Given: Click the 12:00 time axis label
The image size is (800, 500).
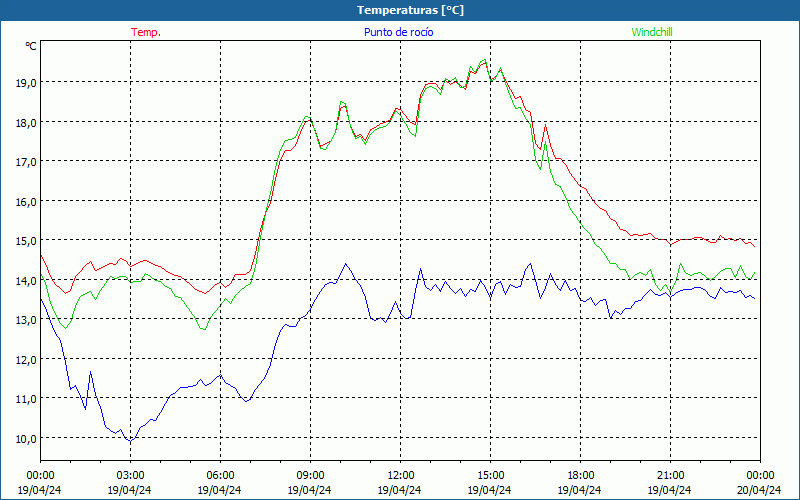Looking at the screenshot, I should (401, 476).
